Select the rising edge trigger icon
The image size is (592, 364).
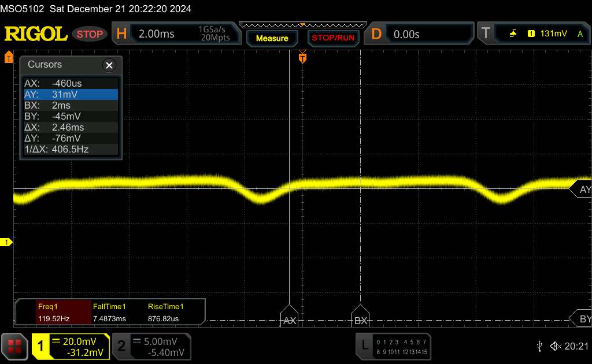513,34
